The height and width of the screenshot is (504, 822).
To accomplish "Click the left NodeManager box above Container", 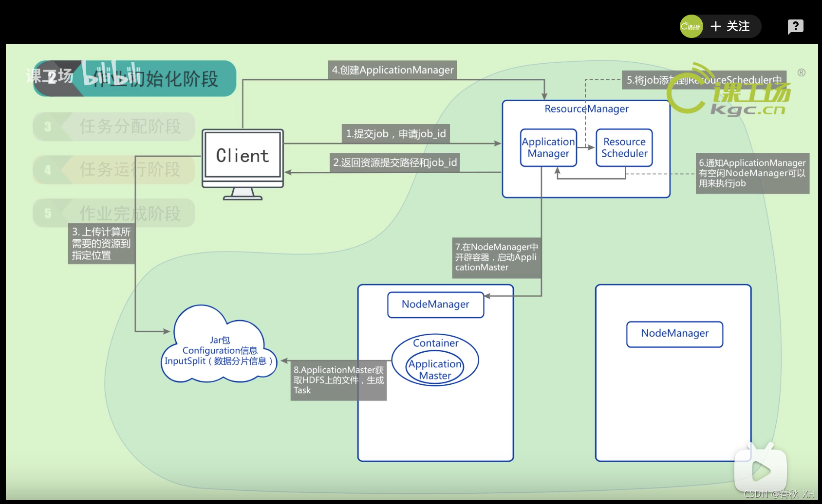I will tap(435, 305).
